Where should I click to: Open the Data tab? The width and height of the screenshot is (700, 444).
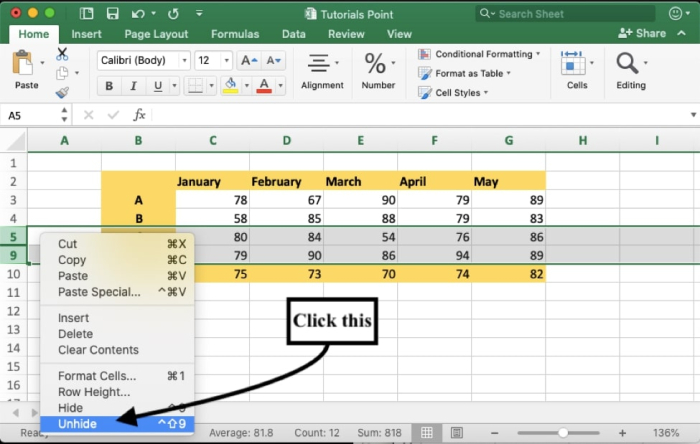(x=293, y=34)
